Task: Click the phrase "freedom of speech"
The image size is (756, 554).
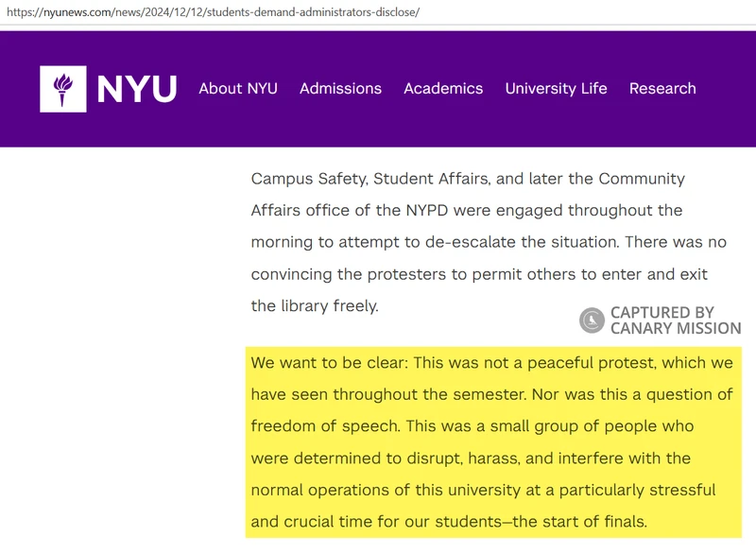Action: [x=325, y=426]
